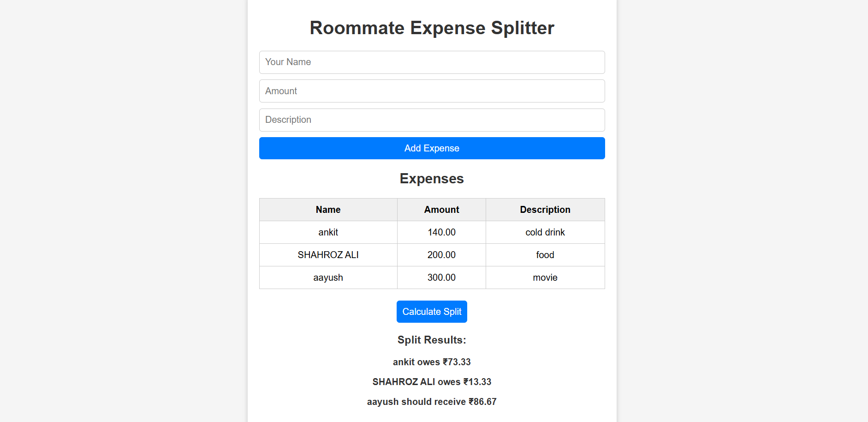Select the aayush name cell

(x=328, y=277)
